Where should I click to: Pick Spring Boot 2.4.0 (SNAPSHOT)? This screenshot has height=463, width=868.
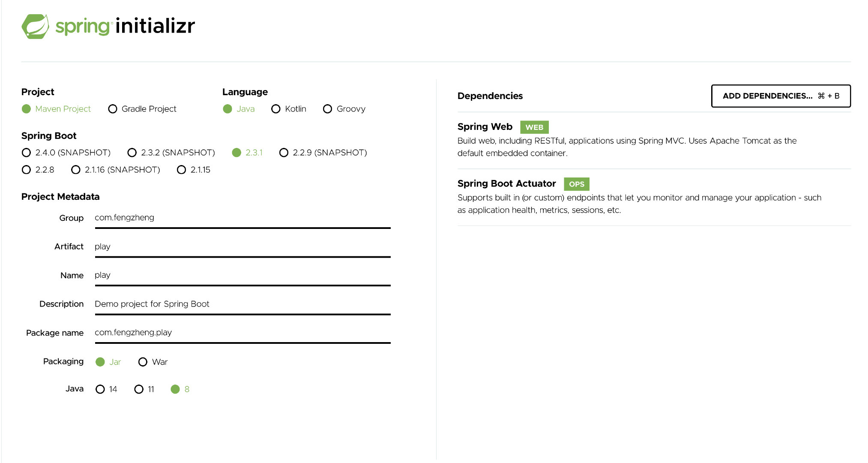(x=27, y=153)
